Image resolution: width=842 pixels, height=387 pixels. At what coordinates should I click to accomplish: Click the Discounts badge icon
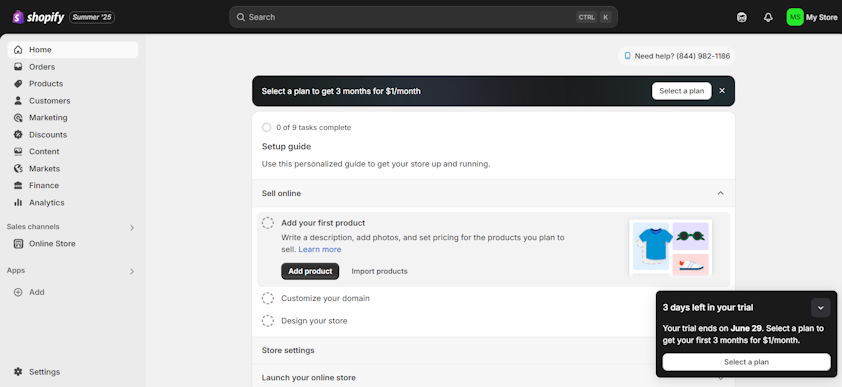pos(18,135)
